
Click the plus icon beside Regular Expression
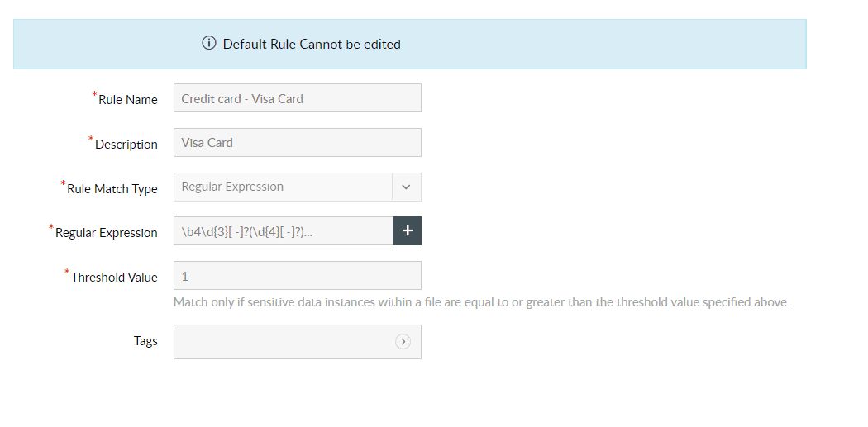tap(407, 231)
